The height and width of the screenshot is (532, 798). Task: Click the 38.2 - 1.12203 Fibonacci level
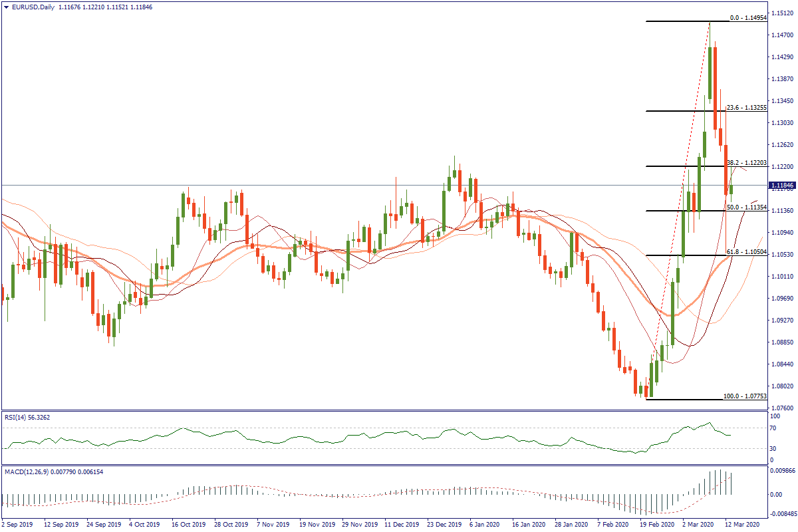[747, 162]
